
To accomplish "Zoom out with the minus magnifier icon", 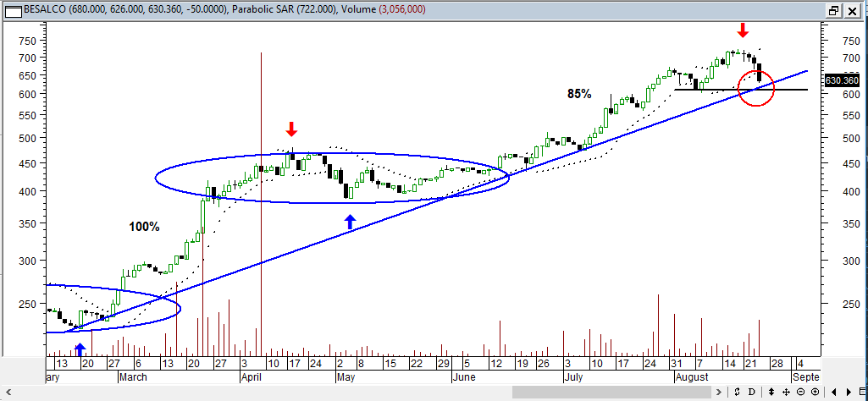I will (x=800, y=392).
